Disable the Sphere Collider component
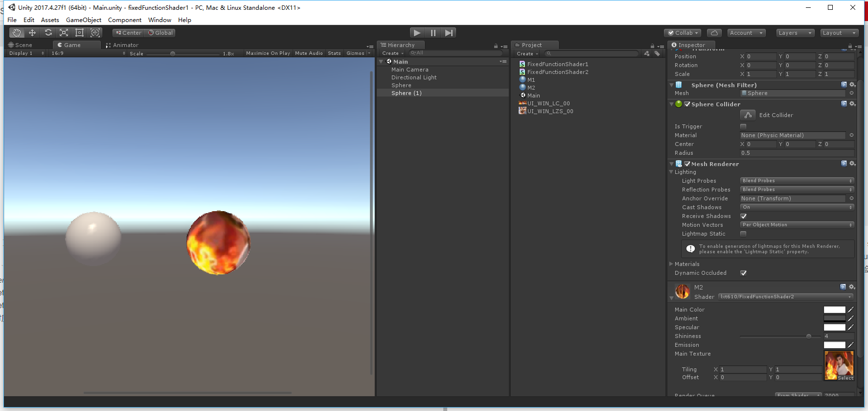Image resolution: width=868 pixels, height=411 pixels. coord(687,104)
